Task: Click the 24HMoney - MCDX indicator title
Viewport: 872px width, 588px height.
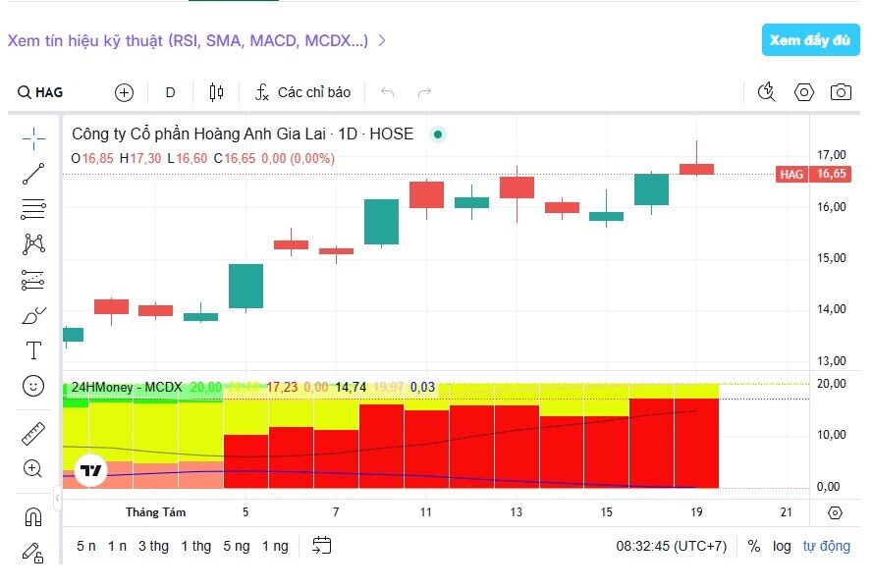Action: 127,388
